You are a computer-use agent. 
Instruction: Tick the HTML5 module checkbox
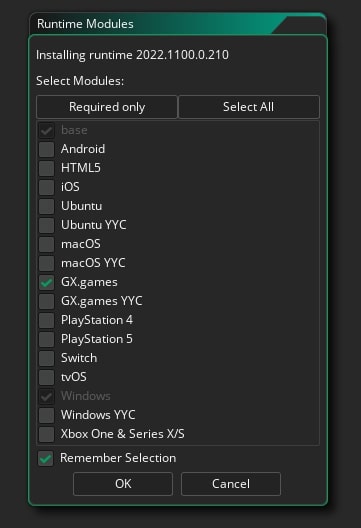46,168
